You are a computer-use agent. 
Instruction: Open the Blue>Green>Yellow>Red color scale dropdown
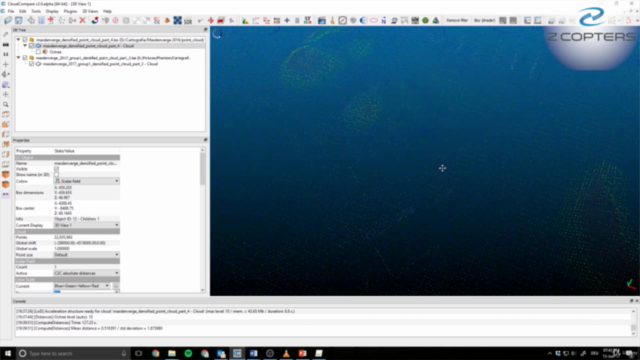tap(82, 286)
